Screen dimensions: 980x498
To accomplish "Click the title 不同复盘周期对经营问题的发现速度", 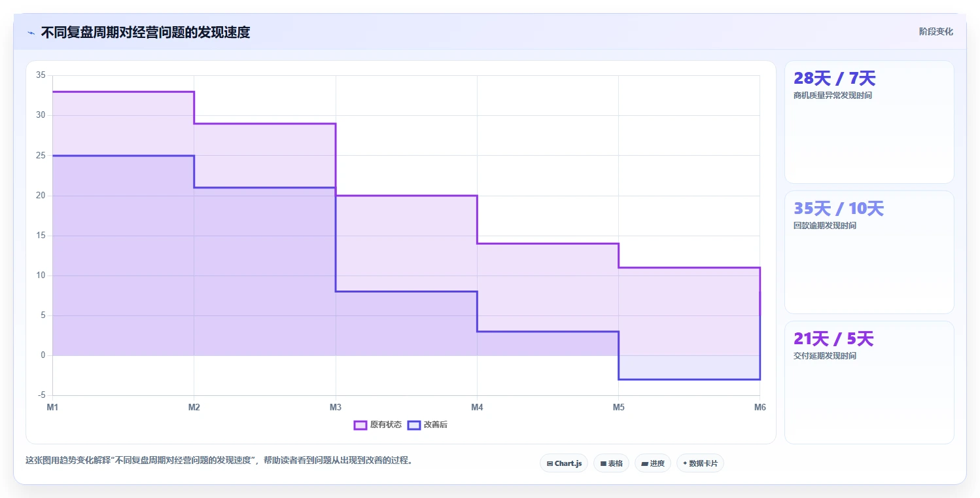I will 145,32.
